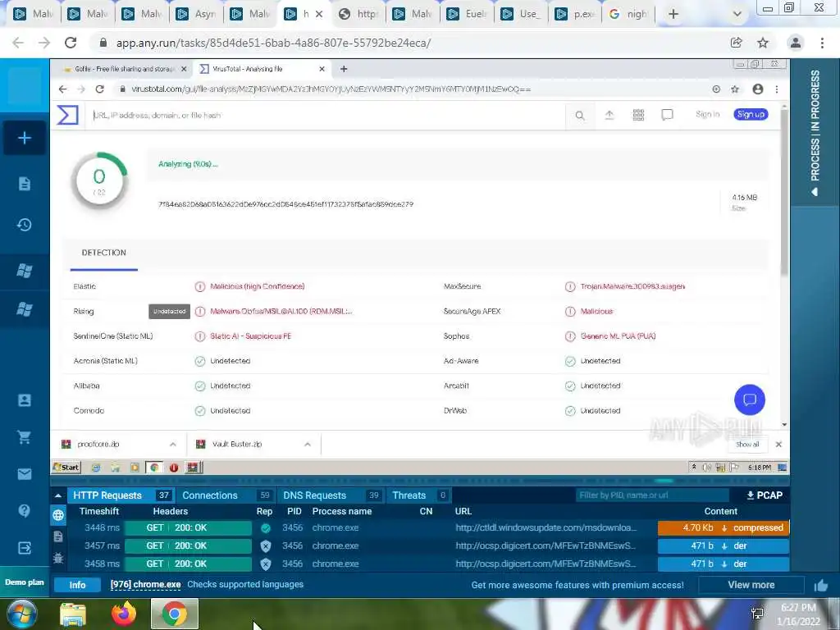Click the Windows Start orb
The height and width of the screenshot is (630, 840).
pyautogui.click(x=21, y=614)
